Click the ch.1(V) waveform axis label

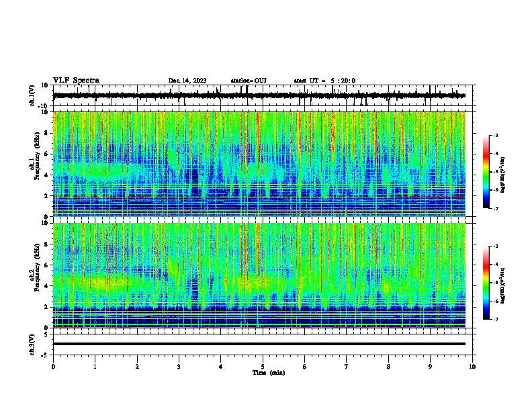click(x=32, y=95)
